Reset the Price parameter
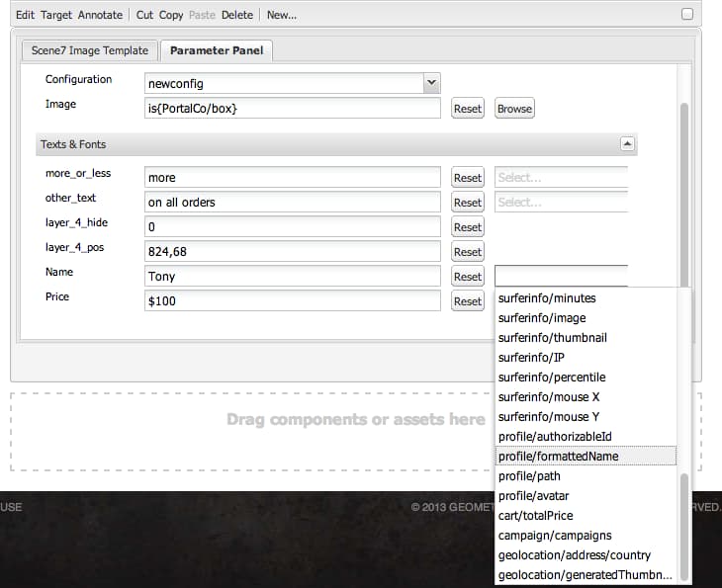 [468, 301]
